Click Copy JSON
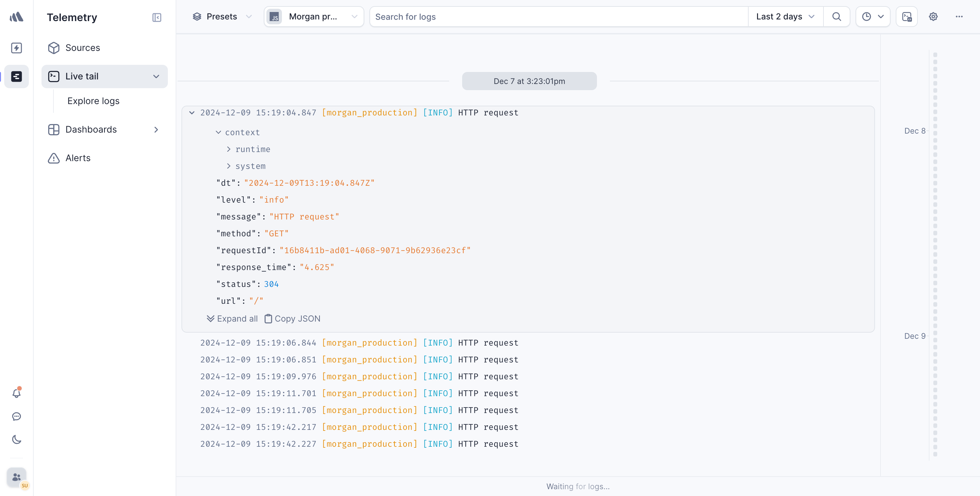This screenshot has width=980, height=496. coord(292,319)
